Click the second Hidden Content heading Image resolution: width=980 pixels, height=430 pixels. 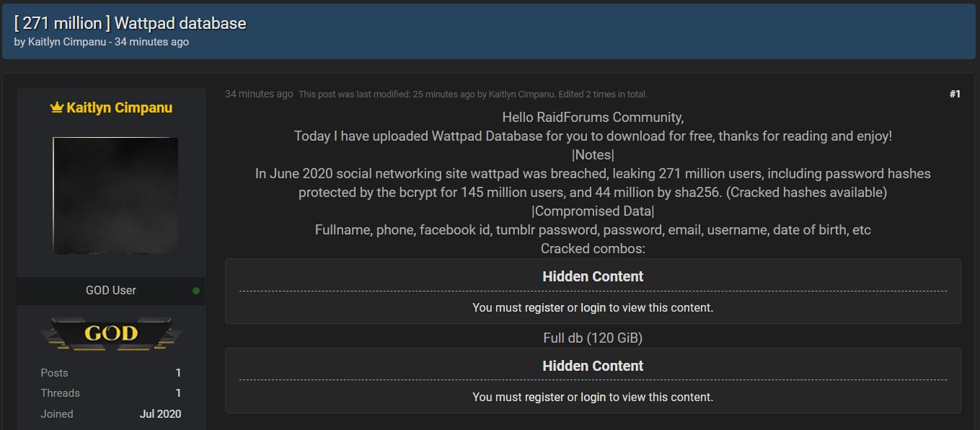click(x=593, y=366)
